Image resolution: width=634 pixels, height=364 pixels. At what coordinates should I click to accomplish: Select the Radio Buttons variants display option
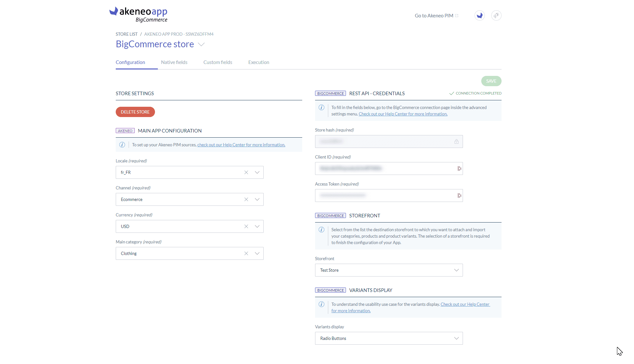[x=389, y=338]
